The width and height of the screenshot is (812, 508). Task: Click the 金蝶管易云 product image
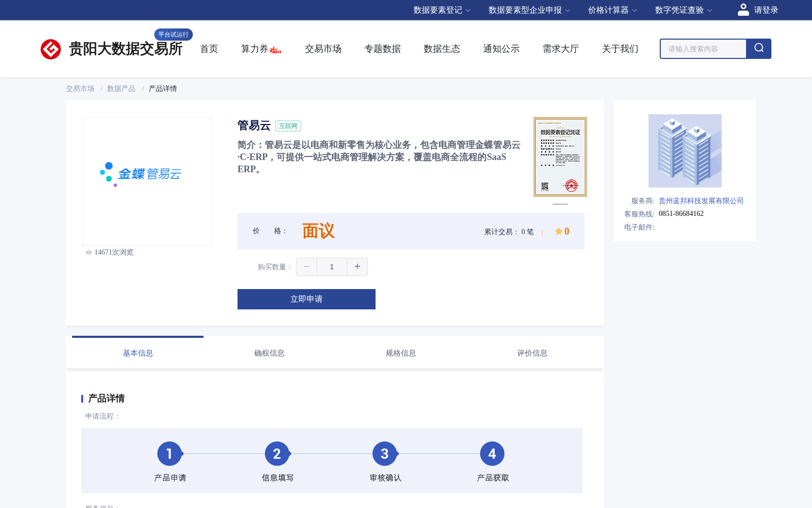[147, 181]
